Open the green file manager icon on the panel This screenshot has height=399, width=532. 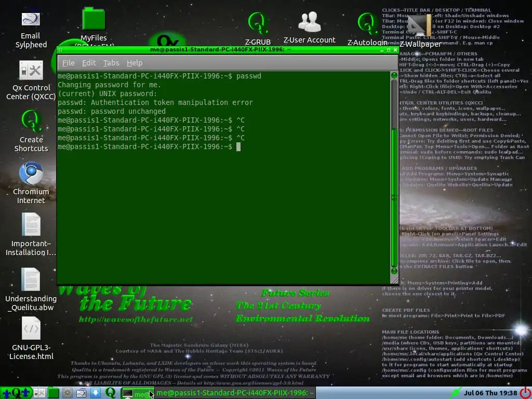pos(54,393)
